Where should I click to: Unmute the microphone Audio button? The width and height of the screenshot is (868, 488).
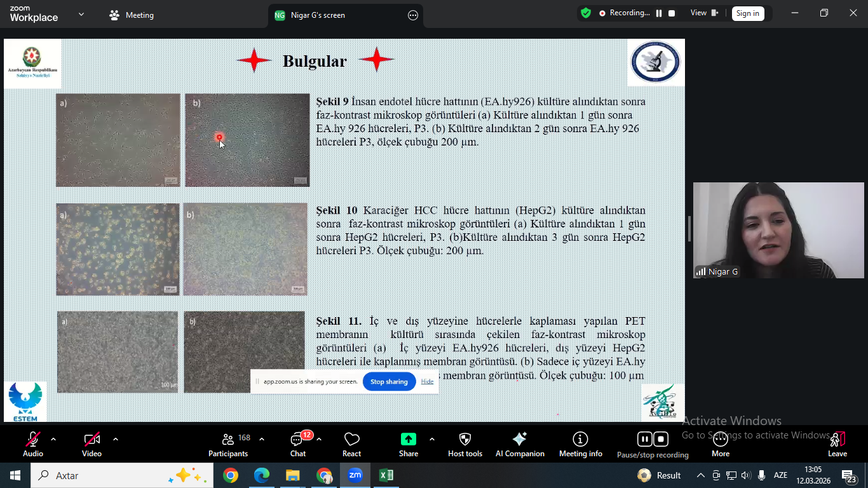tap(33, 444)
